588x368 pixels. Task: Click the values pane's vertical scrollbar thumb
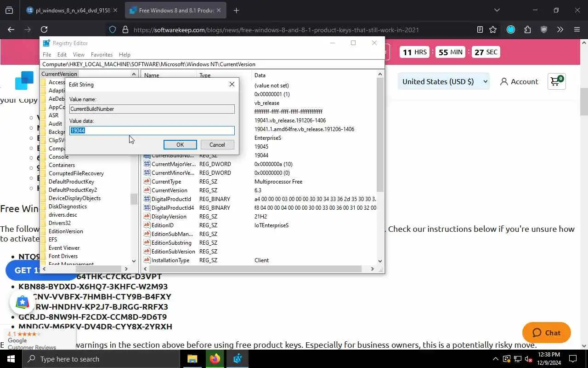coord(380,134)
